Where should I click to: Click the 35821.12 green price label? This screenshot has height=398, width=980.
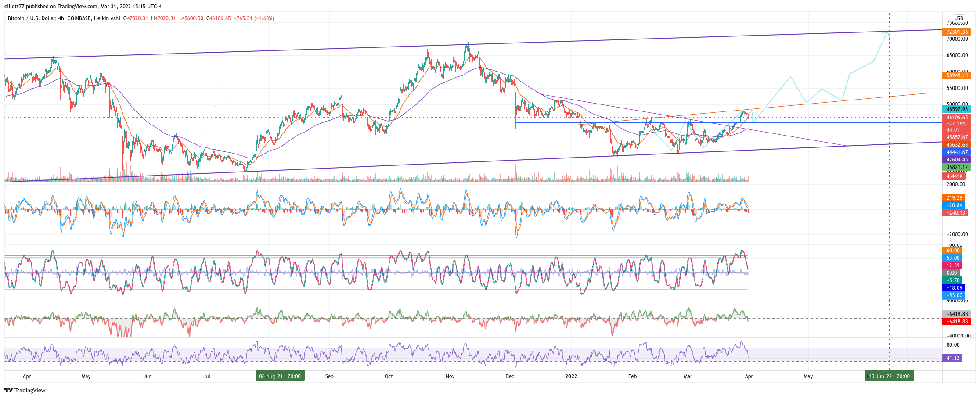pyautogui.click(x=956, y=167)
